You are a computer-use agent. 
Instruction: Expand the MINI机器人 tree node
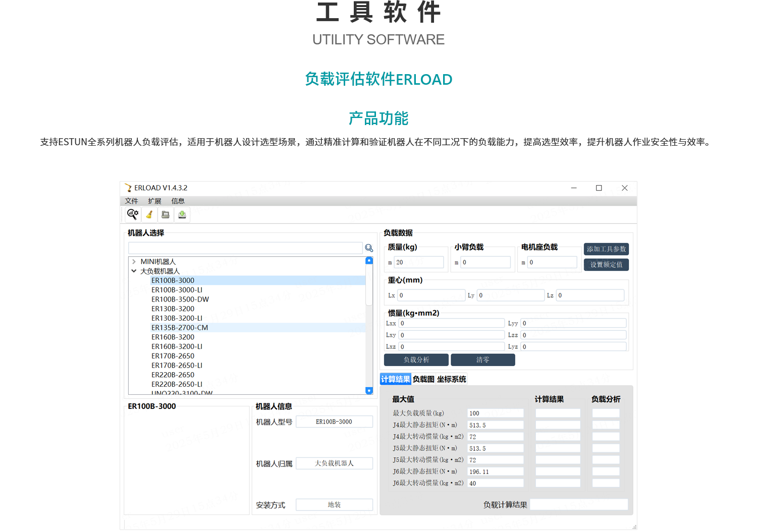click(x=133, y=261)
